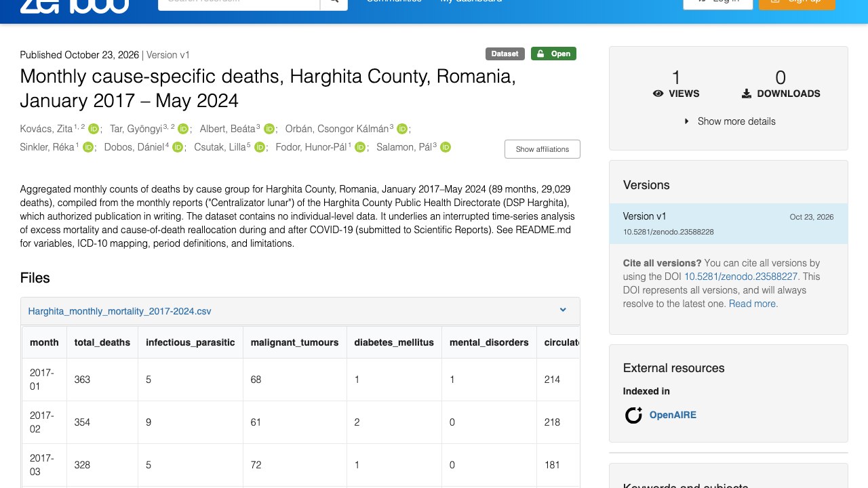The image size is (868, 488).
Task: Open Dobos, Dániel's ORCID icon
Action: point(178,147)
